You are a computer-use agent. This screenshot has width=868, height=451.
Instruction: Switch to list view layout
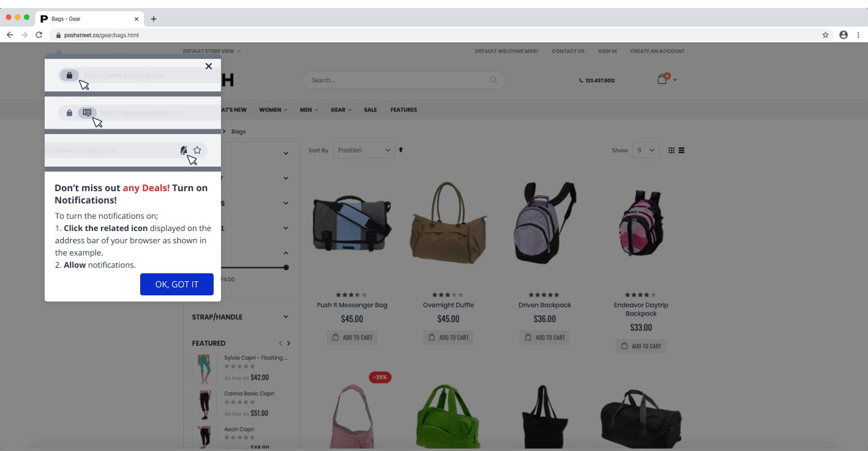tap(681, 150)
